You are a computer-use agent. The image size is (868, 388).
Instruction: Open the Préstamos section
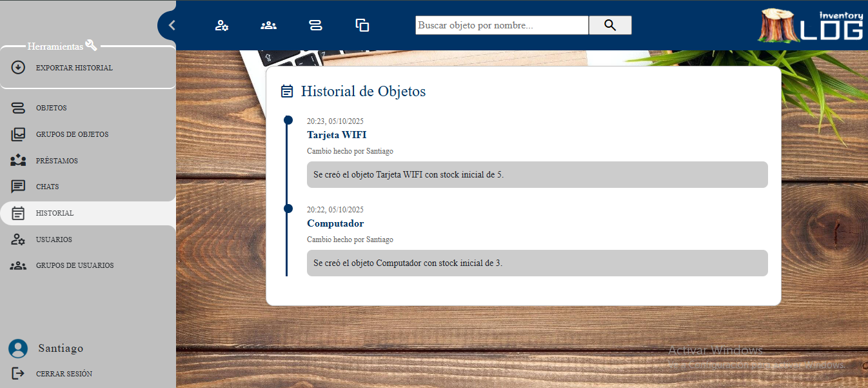coord(57,161)
